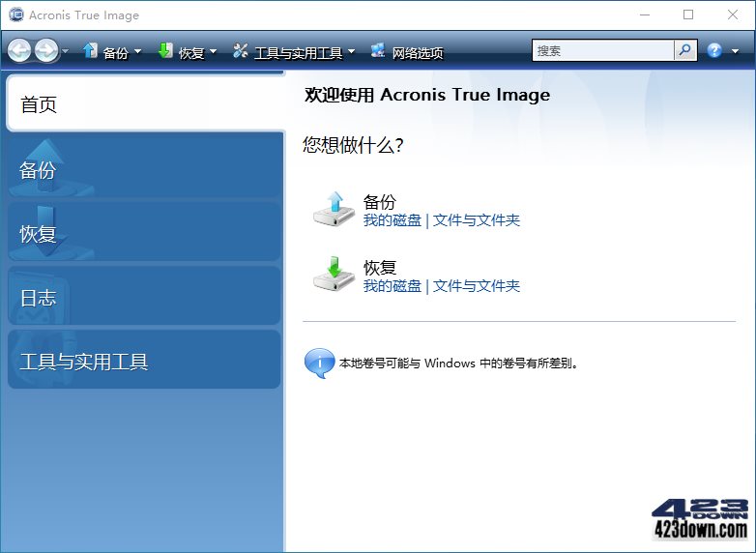Click the Back navigation arrow button

19,50
